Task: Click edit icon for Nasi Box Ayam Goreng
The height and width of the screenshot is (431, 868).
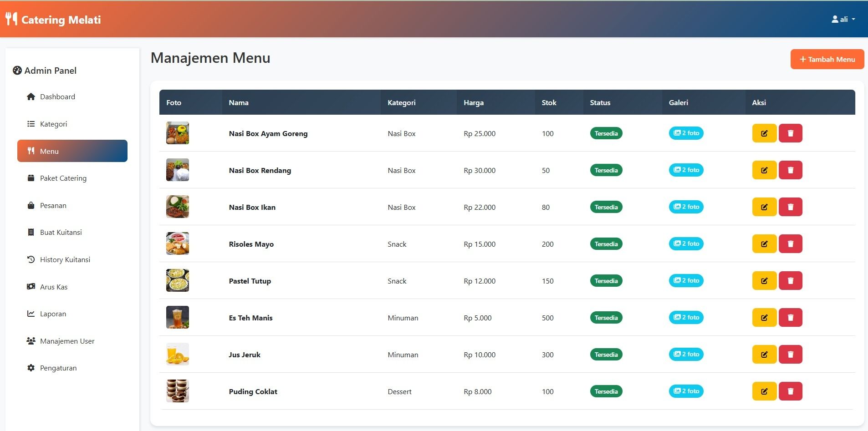Action: [764, 133]
